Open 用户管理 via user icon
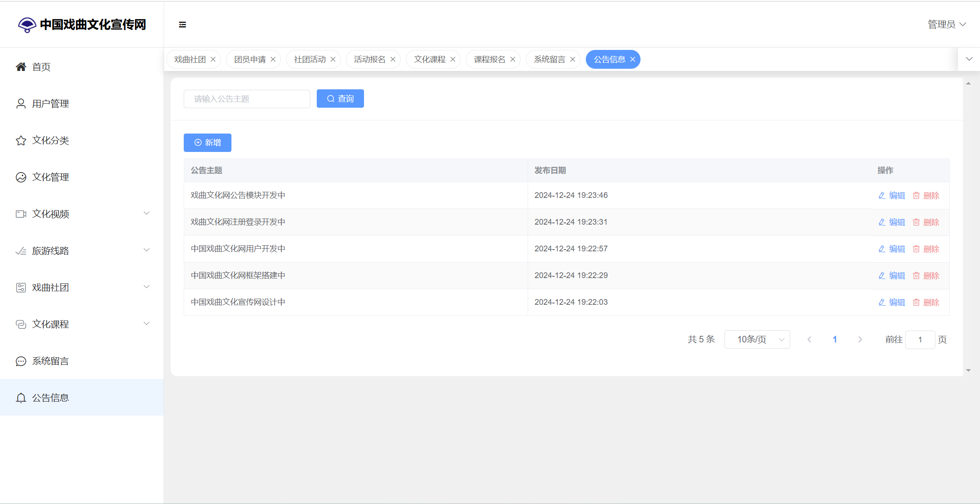Screen dimensions: 980x504 pos(21,103)
